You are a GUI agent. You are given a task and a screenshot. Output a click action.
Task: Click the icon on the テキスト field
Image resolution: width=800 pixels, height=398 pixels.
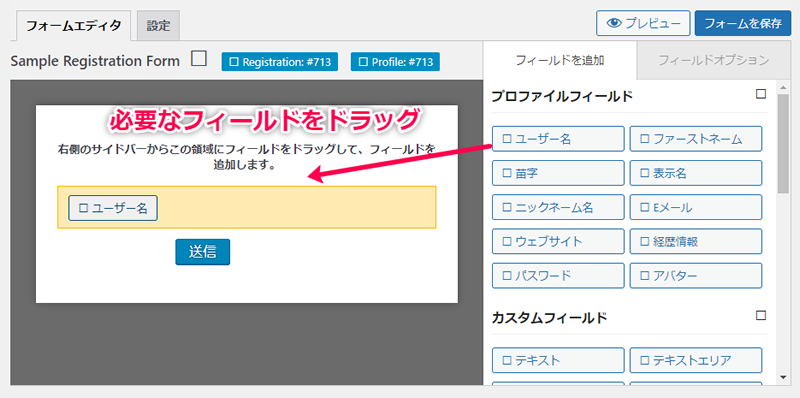tap(507, 360)
